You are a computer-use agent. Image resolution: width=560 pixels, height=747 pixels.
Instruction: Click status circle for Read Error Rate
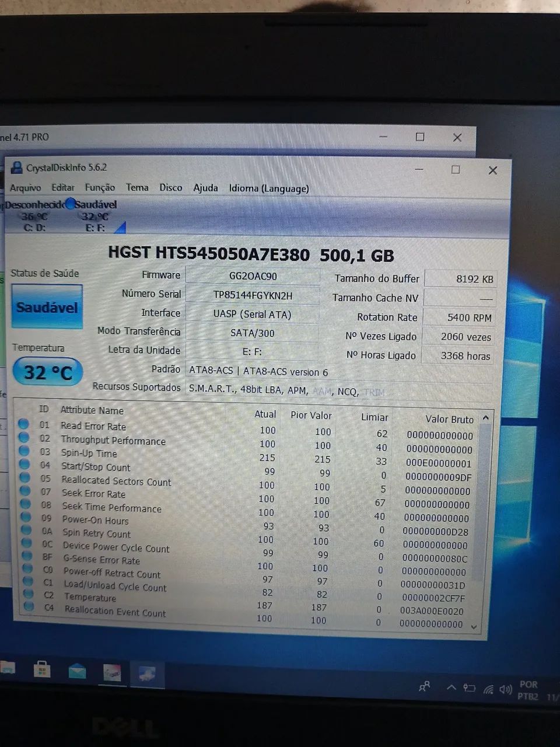tap(23, 423)
